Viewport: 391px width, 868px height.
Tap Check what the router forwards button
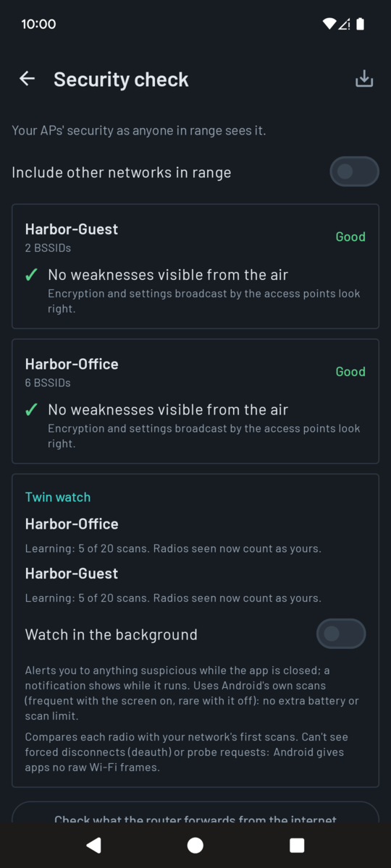click(x=195, y=812)
